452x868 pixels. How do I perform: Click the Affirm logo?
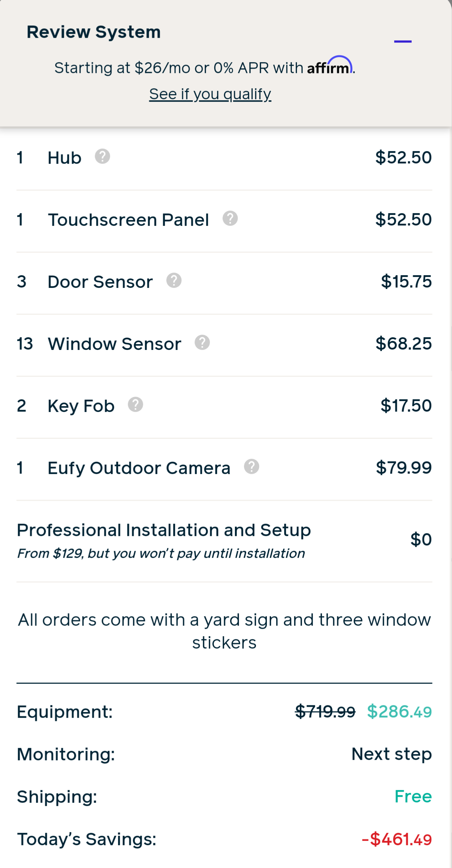(330, 66)
